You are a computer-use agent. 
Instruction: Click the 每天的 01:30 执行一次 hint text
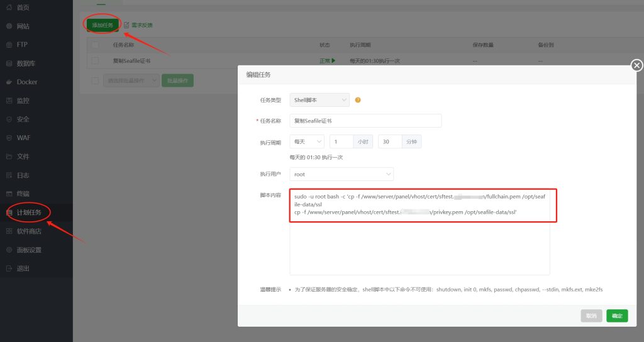coord(316,157)
